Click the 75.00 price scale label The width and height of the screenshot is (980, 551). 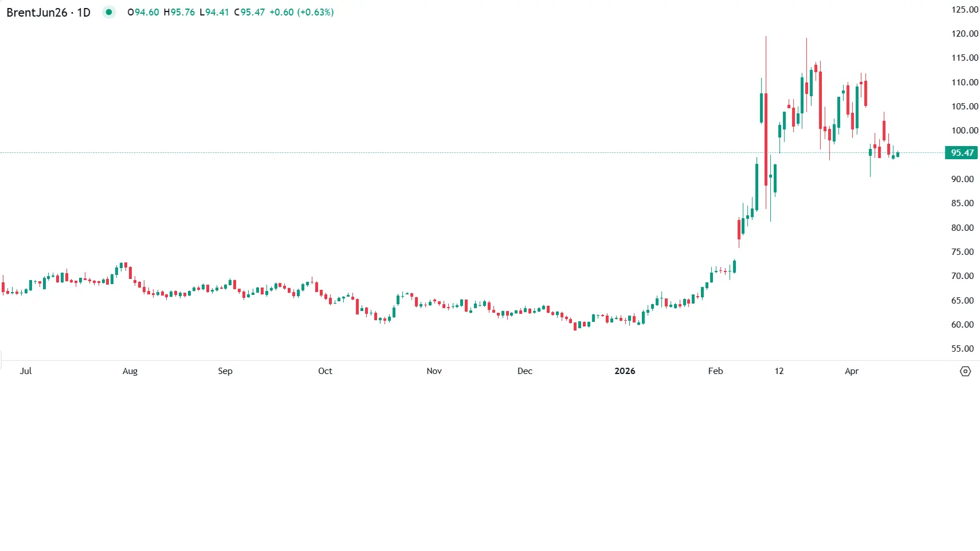962,252
